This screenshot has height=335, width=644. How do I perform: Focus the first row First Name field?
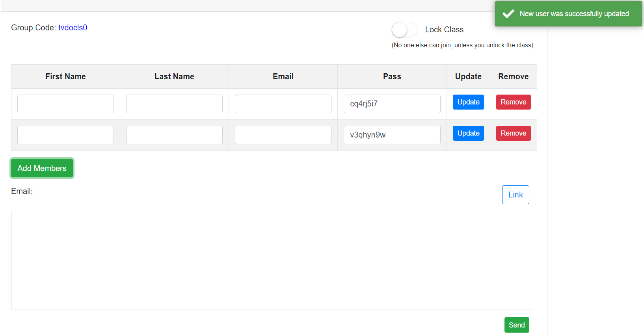click(65, 104)
